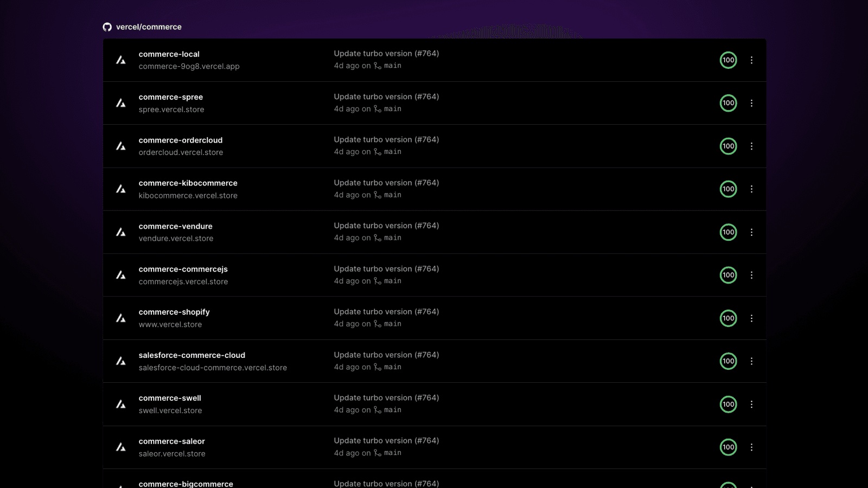Open the three-dot menu on commerce-kibocommerce row
Image resolution: width=868 pixels, height=488 pixels.
coord(751,189)
